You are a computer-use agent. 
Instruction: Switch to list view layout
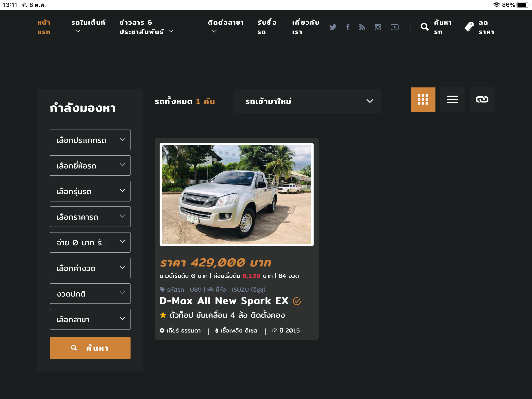click(452, 100)
